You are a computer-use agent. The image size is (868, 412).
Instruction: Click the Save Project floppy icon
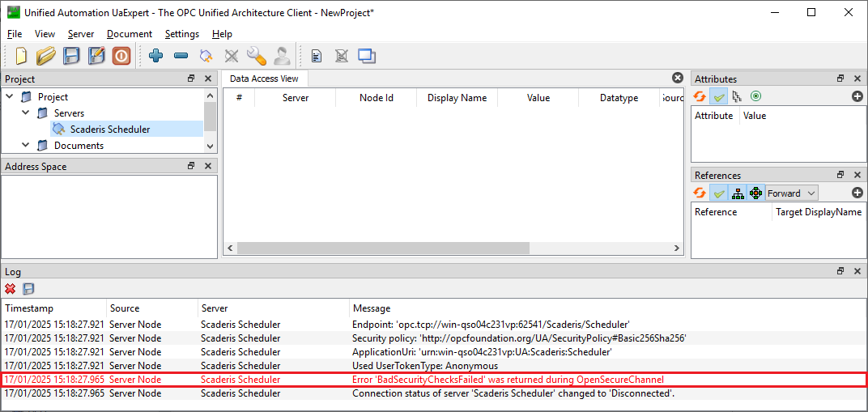[72, 56]
